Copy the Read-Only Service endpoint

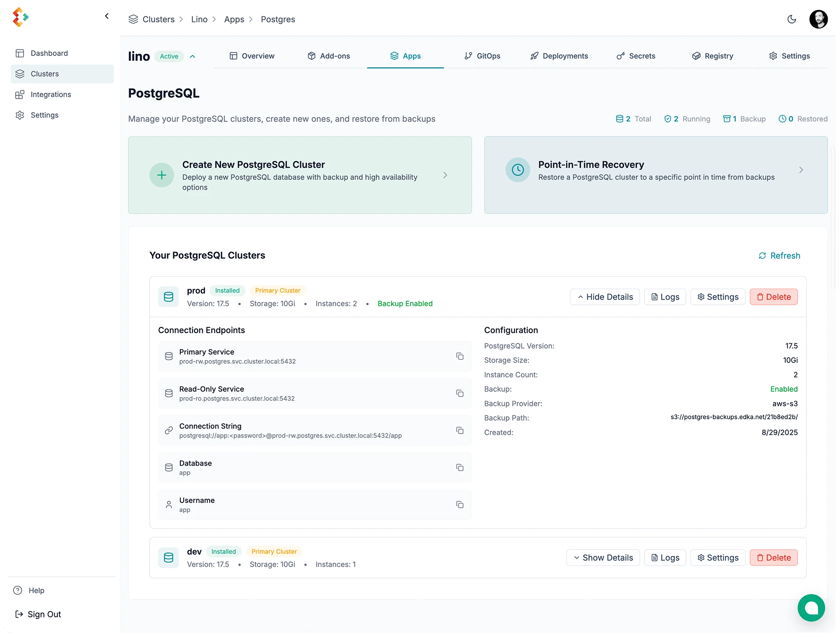coord(459,393)
